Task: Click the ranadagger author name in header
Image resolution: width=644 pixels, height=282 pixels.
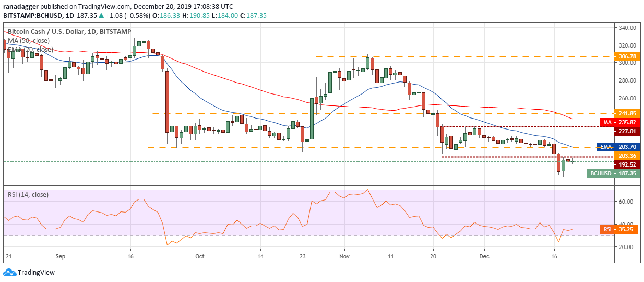Action: [x=20, y=7]
